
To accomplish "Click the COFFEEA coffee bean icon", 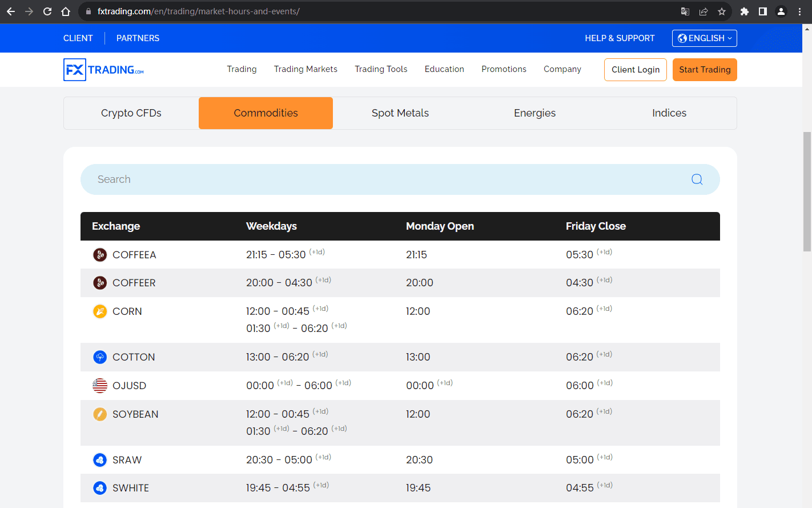I will click(100, 255).
